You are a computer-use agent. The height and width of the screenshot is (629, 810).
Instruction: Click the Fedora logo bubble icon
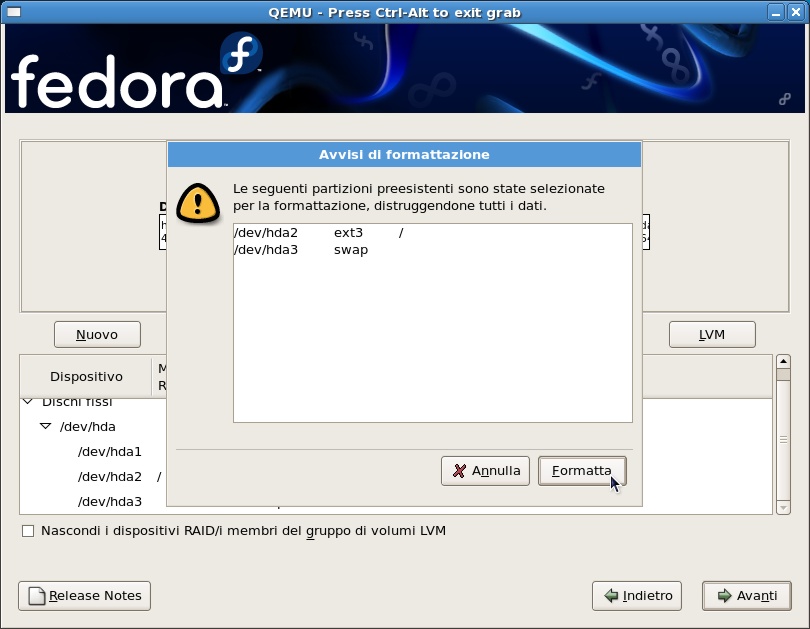[x=241, y=54]
